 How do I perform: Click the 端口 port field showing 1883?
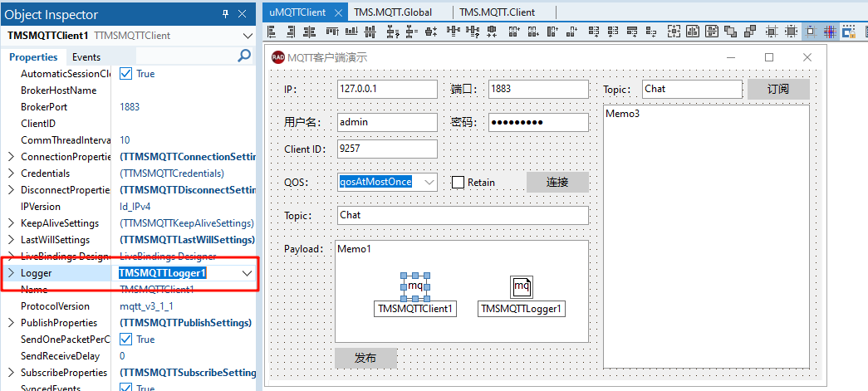[538, 89]
